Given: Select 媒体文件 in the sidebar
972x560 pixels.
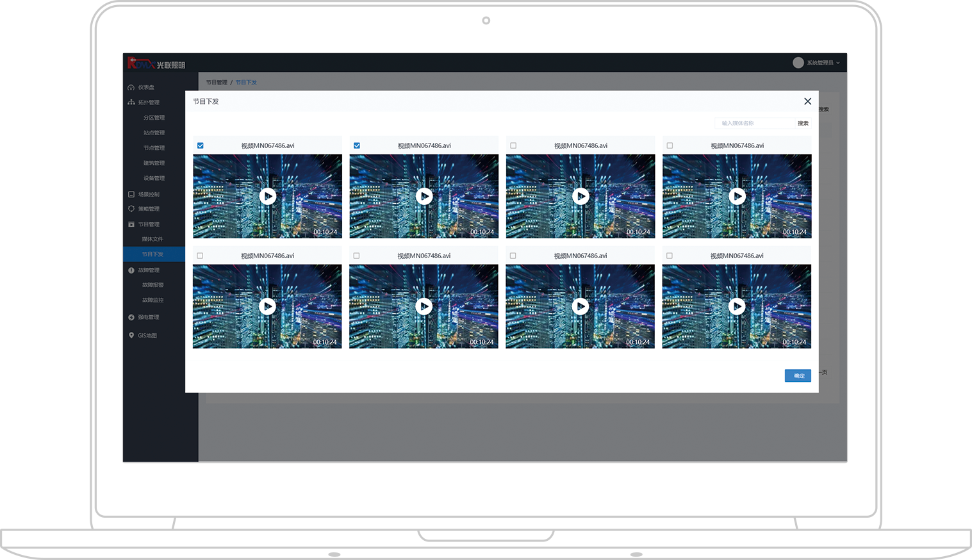Looking at the screenshot, I should [152, 239].
